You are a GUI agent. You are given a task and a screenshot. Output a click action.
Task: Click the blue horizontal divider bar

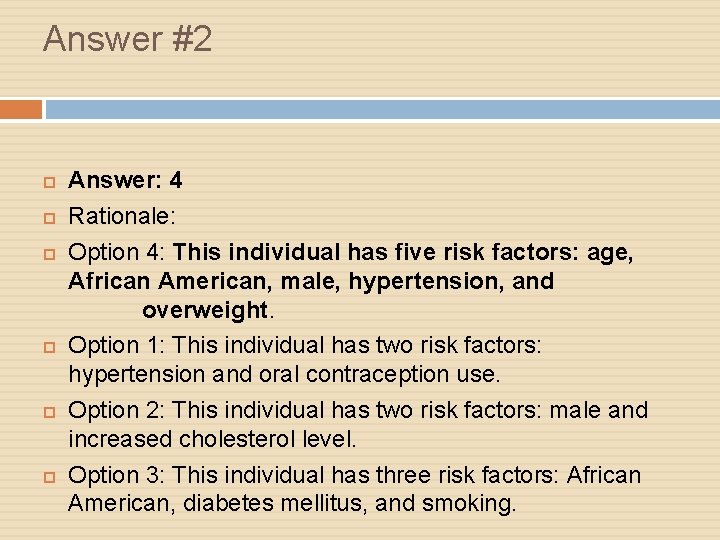click(383, 110)
